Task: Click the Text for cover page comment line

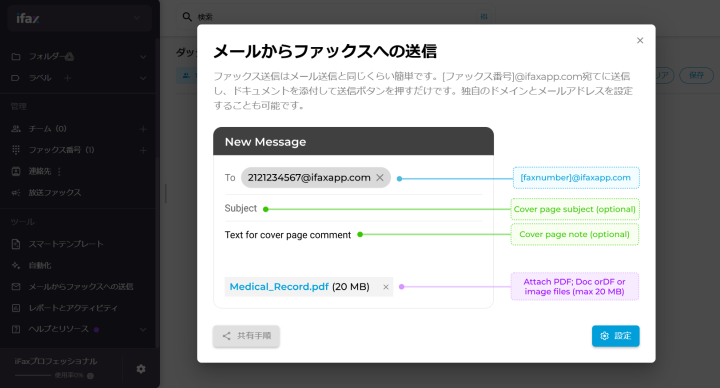Action: pos(287,235)
